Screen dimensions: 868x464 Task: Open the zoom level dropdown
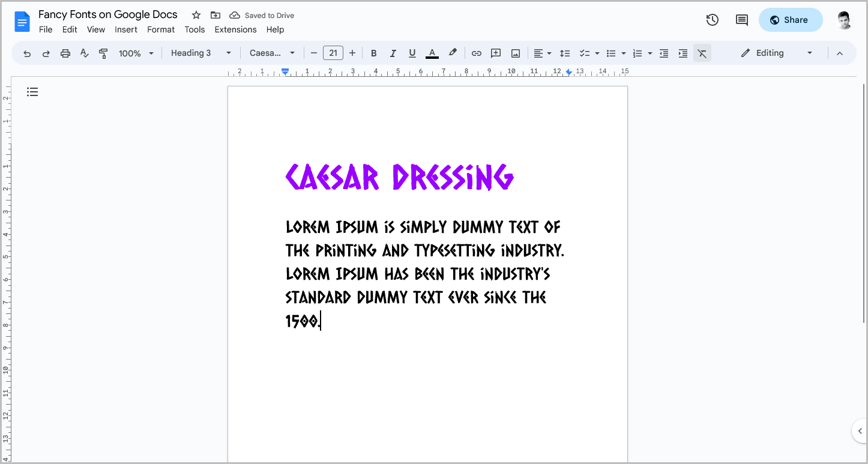click(136, 53)
